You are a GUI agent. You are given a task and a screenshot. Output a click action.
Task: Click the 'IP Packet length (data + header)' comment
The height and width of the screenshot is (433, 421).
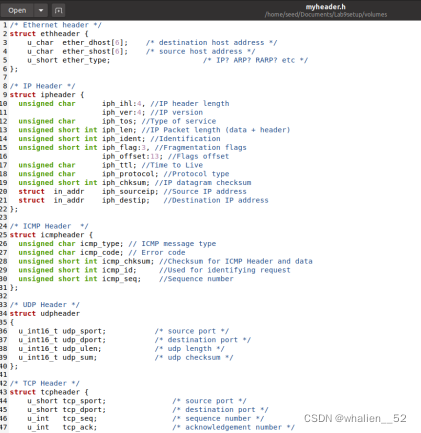coord(216,130)
